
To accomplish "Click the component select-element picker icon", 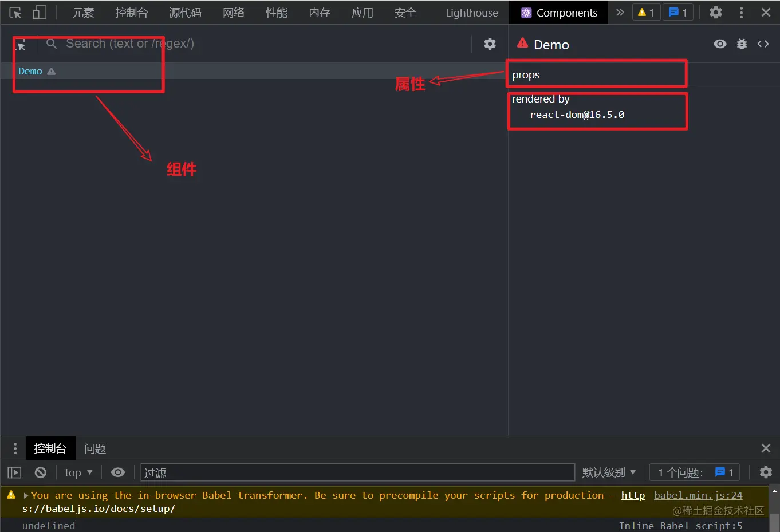I will 21,44.
